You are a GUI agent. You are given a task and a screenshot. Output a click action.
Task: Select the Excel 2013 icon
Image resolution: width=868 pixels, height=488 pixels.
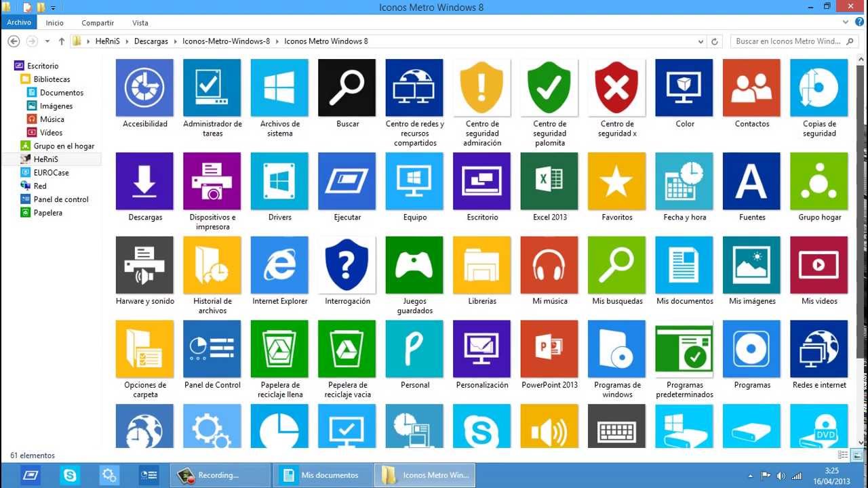click(x=549, y=181)
